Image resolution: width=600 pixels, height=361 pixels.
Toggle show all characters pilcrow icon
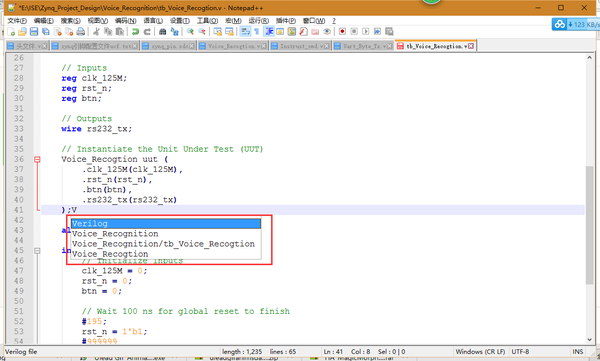tap(256, 32)
